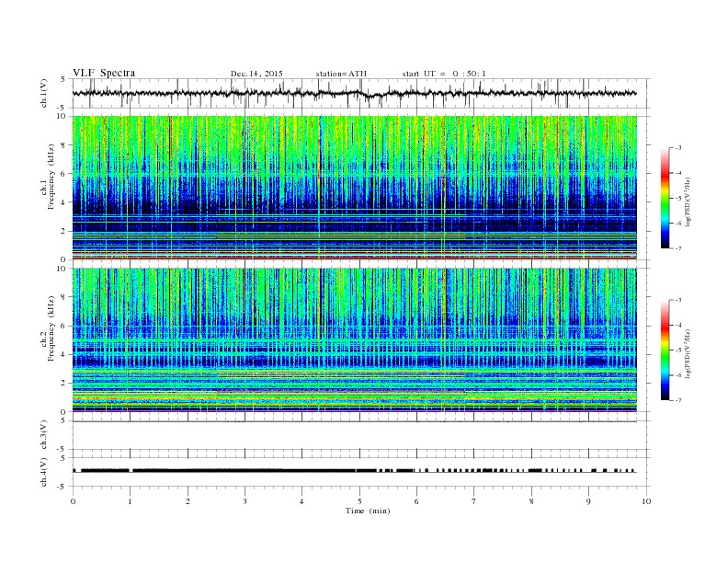
Task: Click the "-3" label on ch.1 color bar
Action: tap(678, 148)
